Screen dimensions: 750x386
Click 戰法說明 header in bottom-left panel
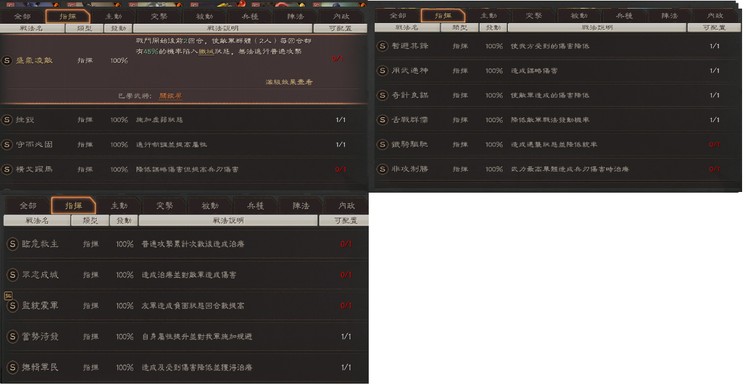(228, 221)
